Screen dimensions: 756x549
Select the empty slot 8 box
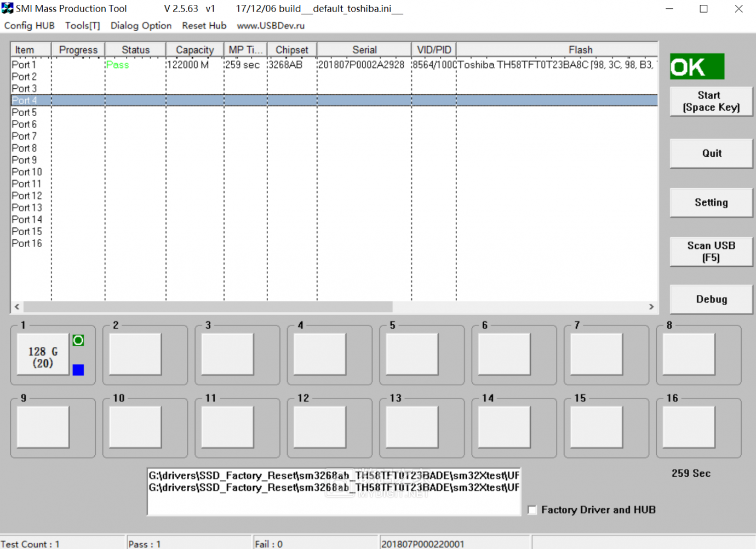coord(689,354)
